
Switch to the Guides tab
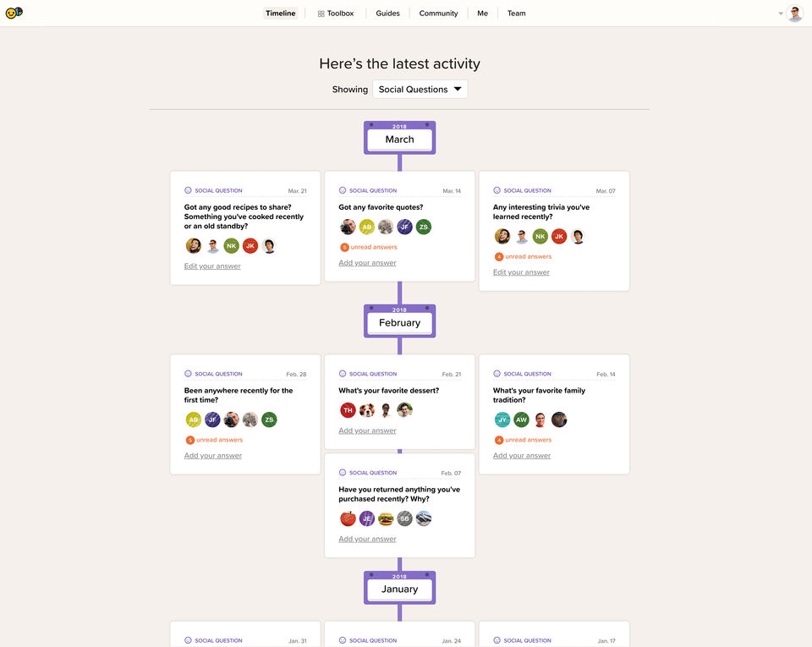(388, 14)
